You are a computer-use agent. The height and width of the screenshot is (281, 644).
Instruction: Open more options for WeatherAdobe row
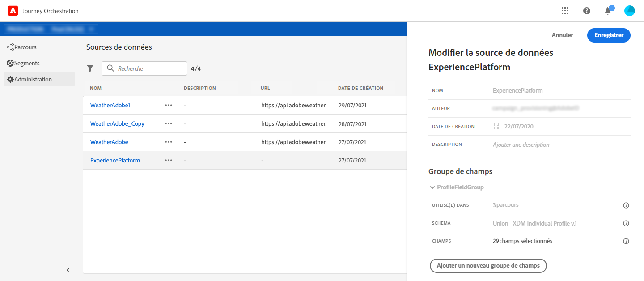[x=169, y=142]
